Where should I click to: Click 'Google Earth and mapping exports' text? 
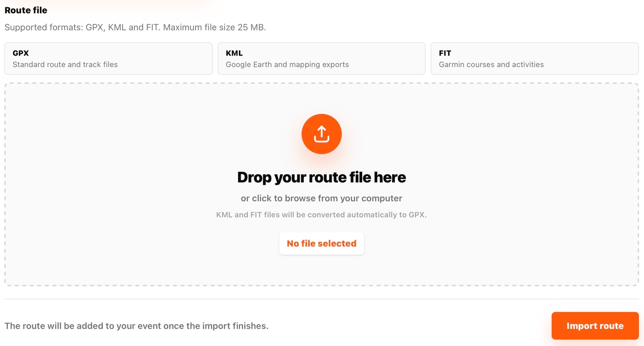pyautogui.click(x=287, y=64)
